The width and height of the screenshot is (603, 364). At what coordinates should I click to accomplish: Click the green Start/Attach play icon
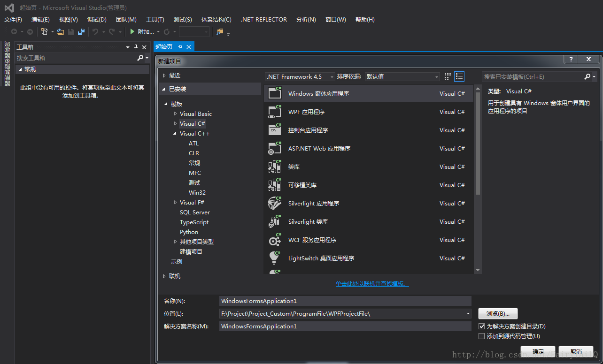pos(132,31)
